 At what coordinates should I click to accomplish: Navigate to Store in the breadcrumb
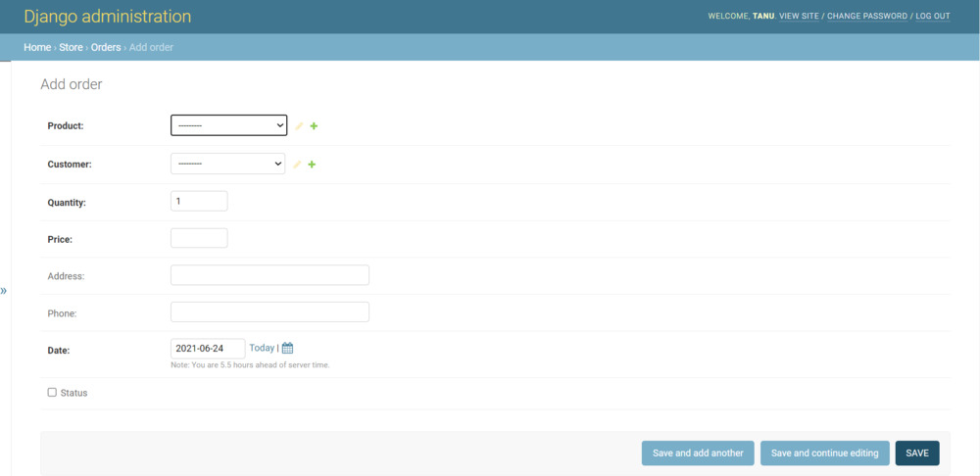tap(71, 47)
